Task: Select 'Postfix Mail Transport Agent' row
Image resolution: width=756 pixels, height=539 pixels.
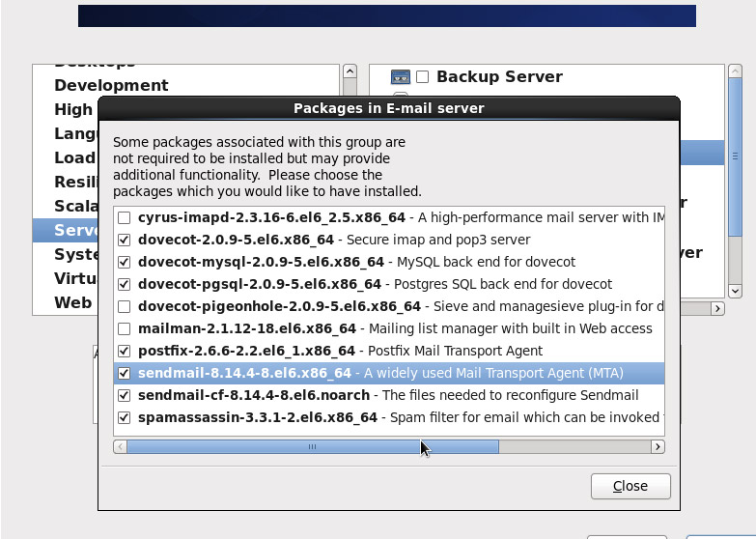Action: tap(389, 351)
